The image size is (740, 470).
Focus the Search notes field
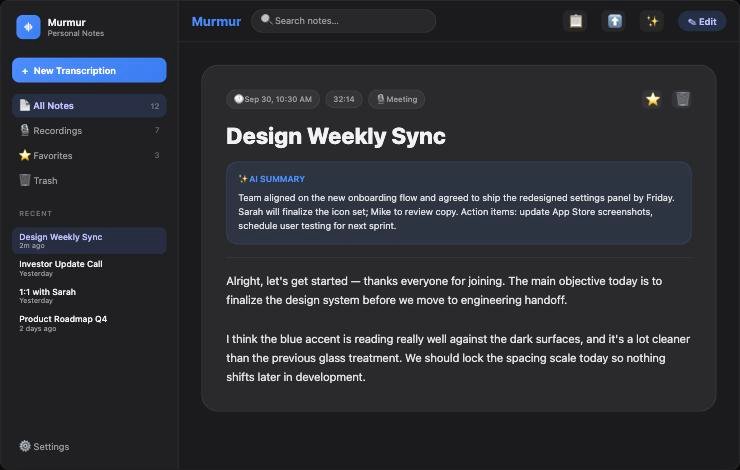point(344,21)
